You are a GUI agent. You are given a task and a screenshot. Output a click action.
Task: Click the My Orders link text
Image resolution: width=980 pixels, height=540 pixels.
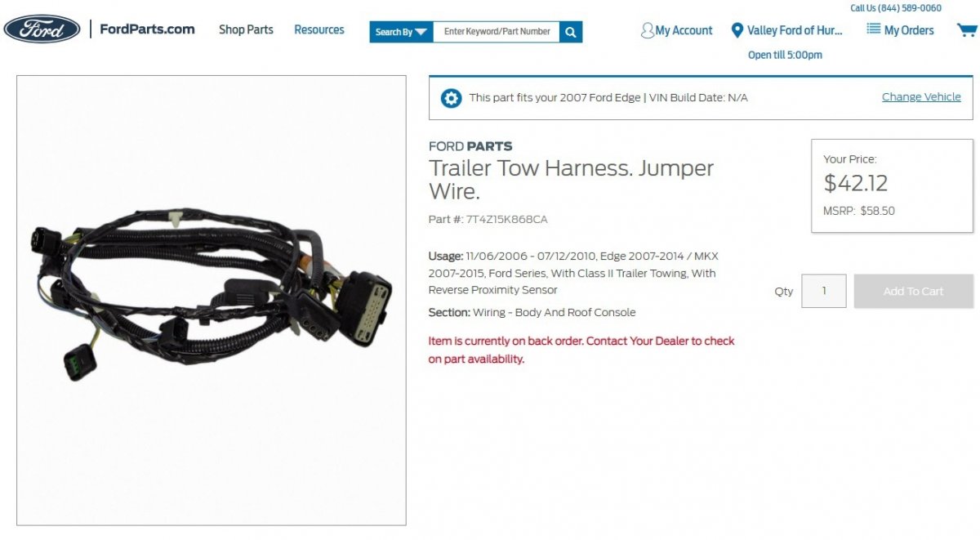(x=909, y=30)
